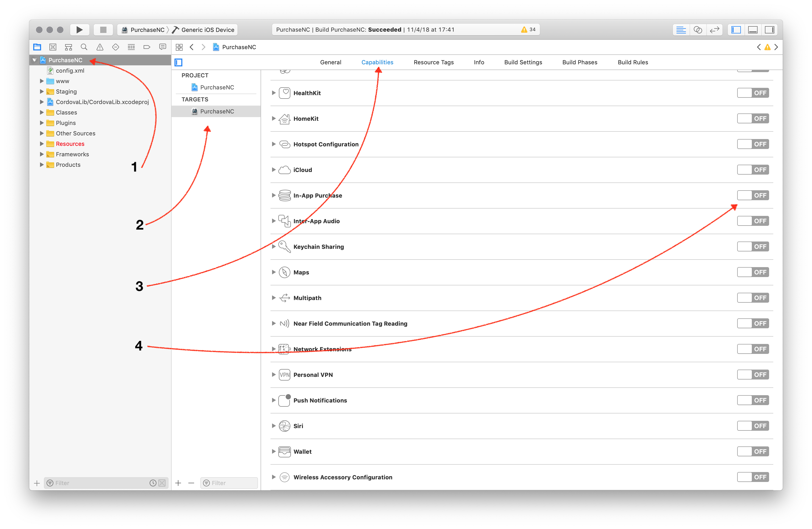Viewport: 812px width, 529px height.
Task: Show the assistant editor
Action: point(698,30)
